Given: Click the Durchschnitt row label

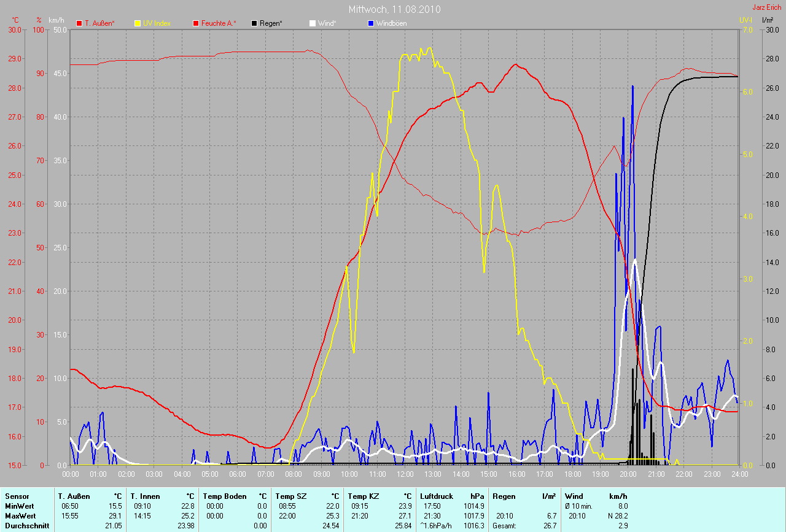Looking at the screenshot, I should coord(26,526).
